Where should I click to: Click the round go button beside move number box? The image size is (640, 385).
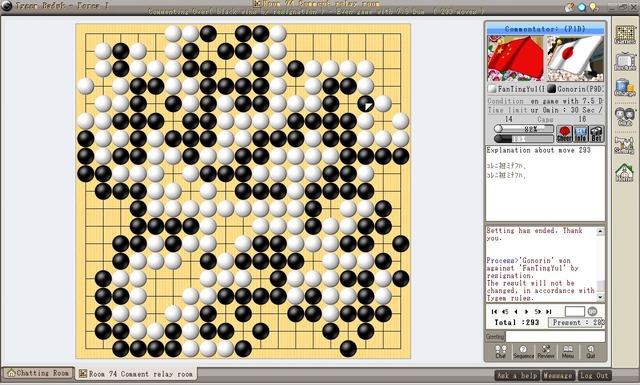tap(592, 312)
